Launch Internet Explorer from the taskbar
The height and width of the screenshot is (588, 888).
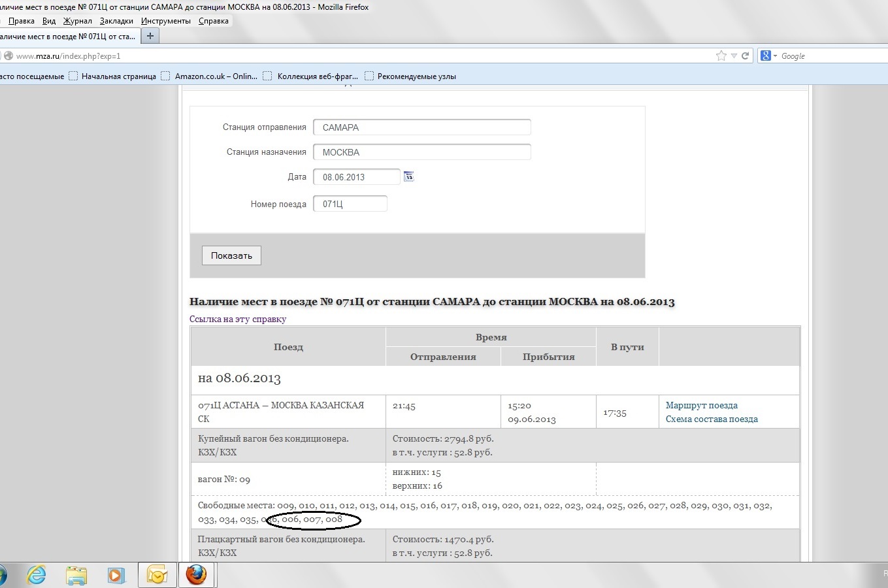pos(37,575)
